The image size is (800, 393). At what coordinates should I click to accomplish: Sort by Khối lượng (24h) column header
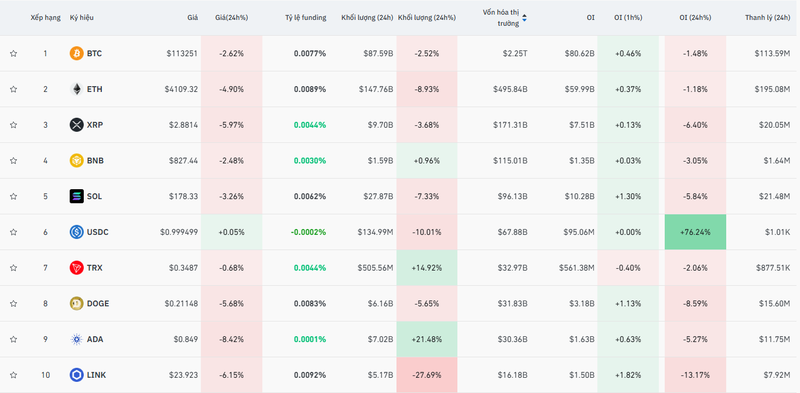tap(367, 17)
